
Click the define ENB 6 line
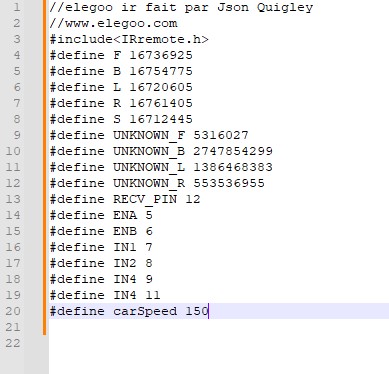coord(101,231)
